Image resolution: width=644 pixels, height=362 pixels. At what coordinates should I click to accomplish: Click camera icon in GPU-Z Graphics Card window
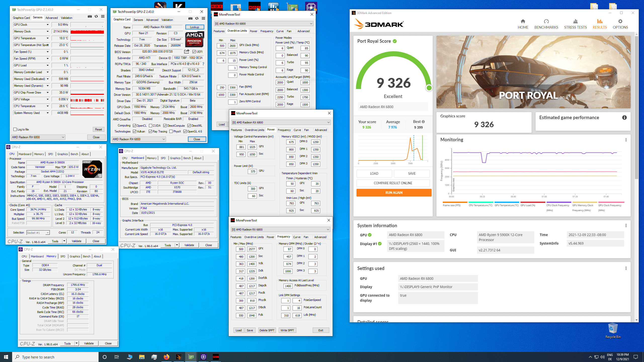190,18
